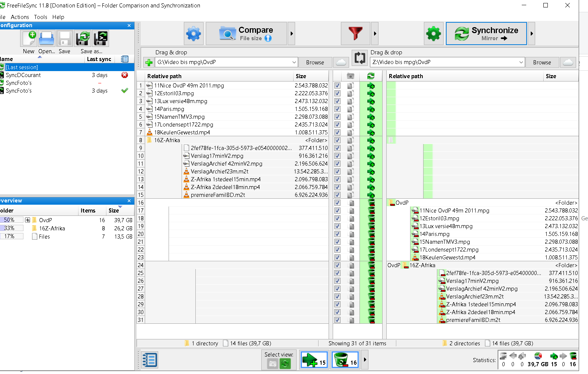Close the Overview panel
This screenshot has width=588, height=374.
(129, 201)
